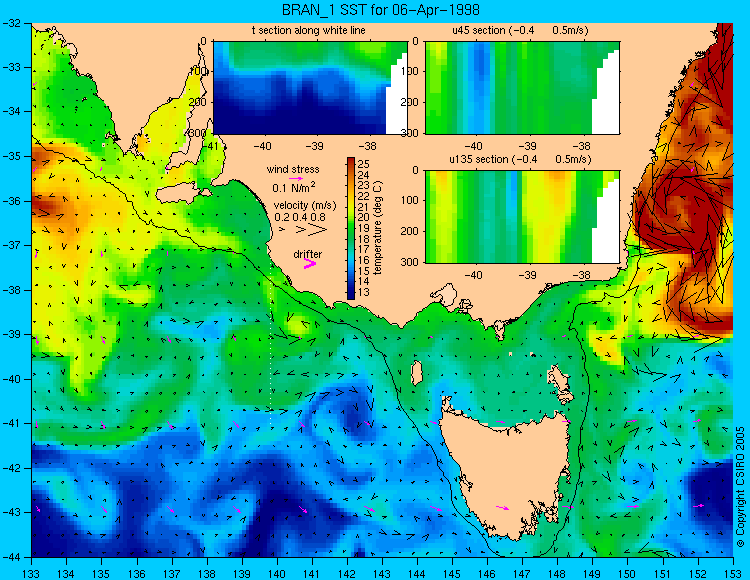Click the 13 value on temperature colorbar

pos(364,292)
